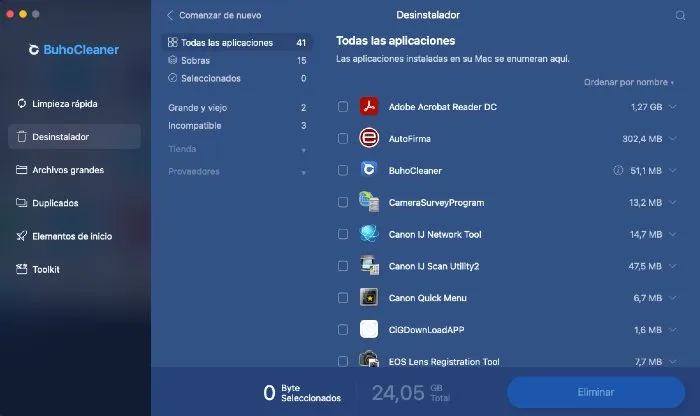Open the Ordenar por nombre sort dropdown
The image size is (700, 416).
coord(629,82)
